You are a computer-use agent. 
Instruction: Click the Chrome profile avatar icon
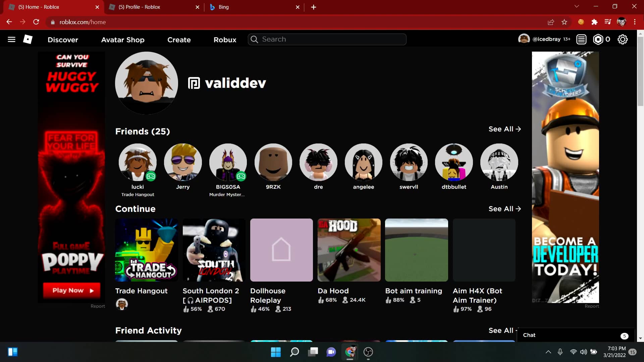pos(622,22)
